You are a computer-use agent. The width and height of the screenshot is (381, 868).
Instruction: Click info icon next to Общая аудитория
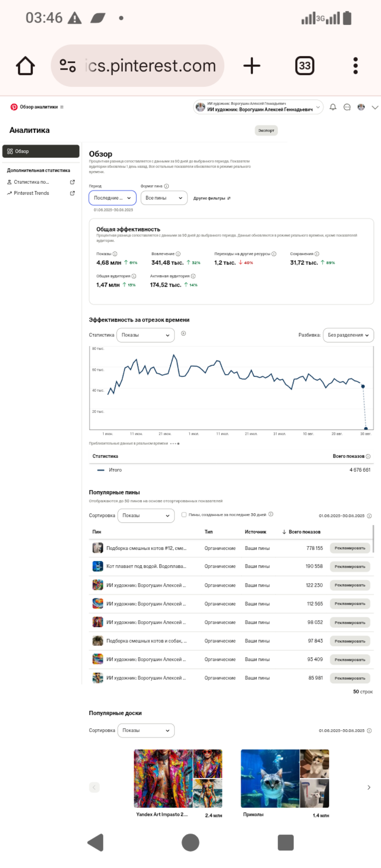click(x=134, y=276)
